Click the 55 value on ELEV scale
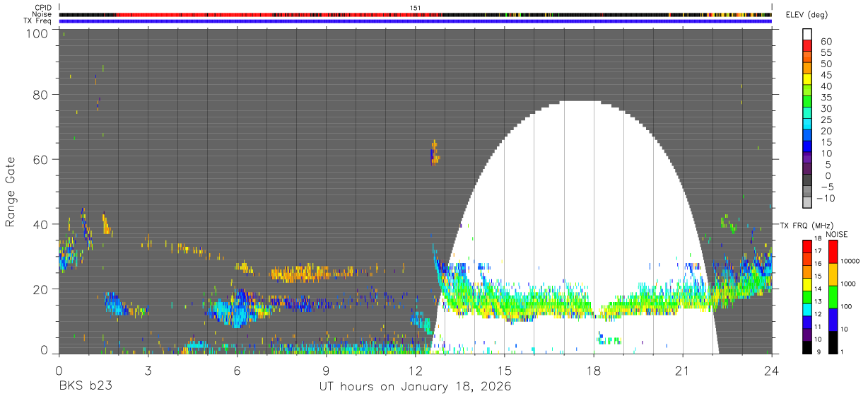The height and width of the screenshot is (401, 868). [825, 52]
